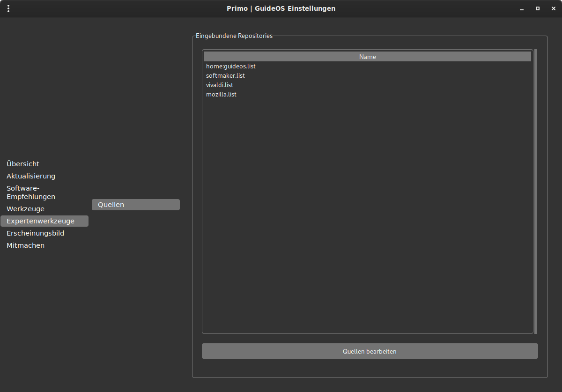
Task: Close the GuideOS Einstellungen window
Action: pyautogui.click(x=553, y=8)
